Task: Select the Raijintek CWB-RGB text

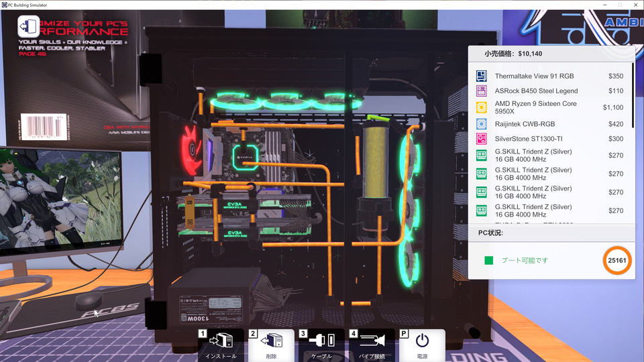Action: point(525,124)
